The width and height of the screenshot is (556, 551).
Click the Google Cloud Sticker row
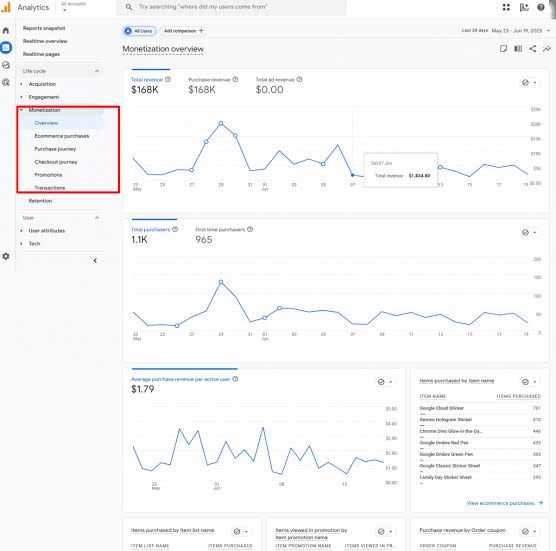click(480, 408)
